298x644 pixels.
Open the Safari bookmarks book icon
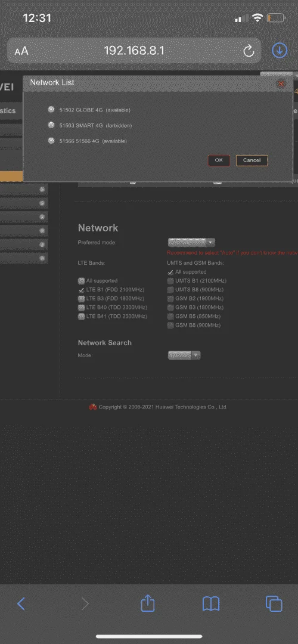click(211, 603)
